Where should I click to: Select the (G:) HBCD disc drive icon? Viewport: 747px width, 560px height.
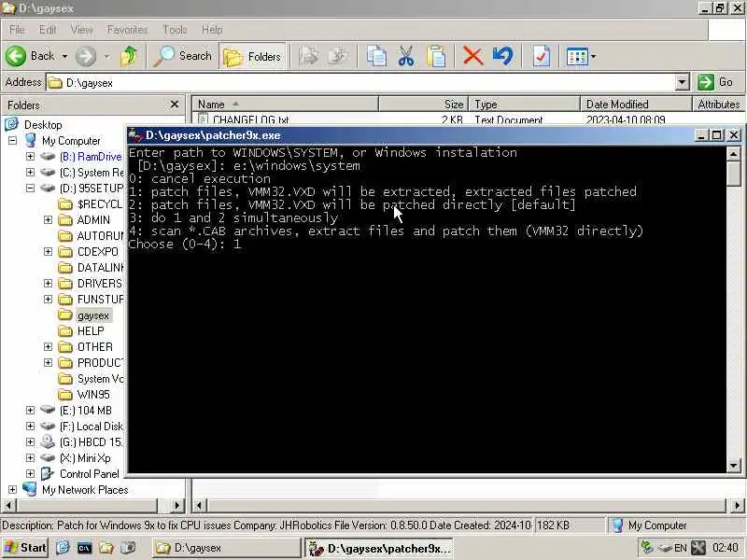(x=48, y=441)
